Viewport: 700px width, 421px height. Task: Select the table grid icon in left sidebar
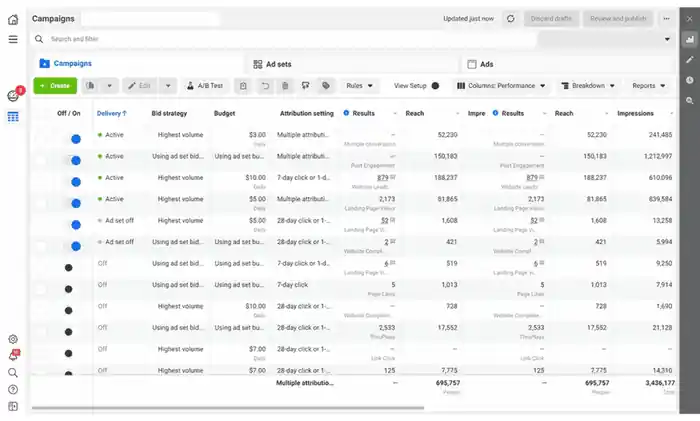(13, 117)
